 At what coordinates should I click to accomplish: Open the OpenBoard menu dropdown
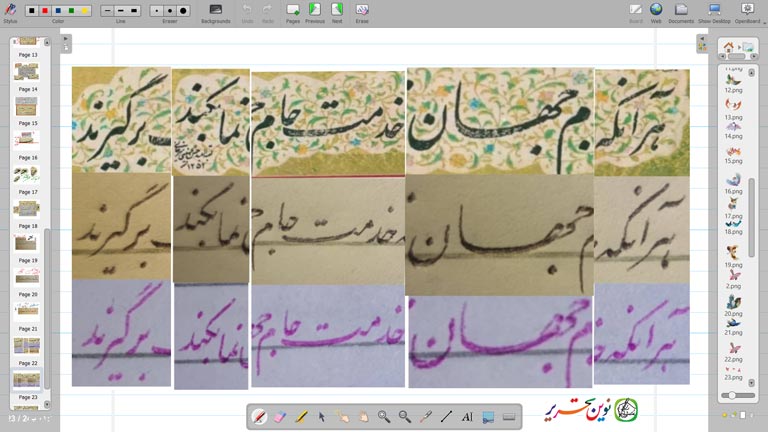747,11
